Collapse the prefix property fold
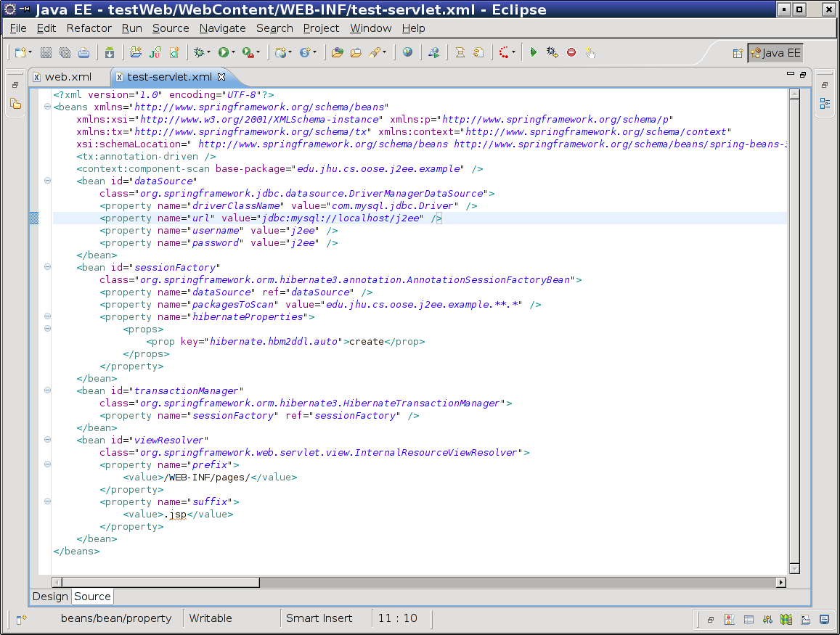840x635 pixels. pos(47,464)
